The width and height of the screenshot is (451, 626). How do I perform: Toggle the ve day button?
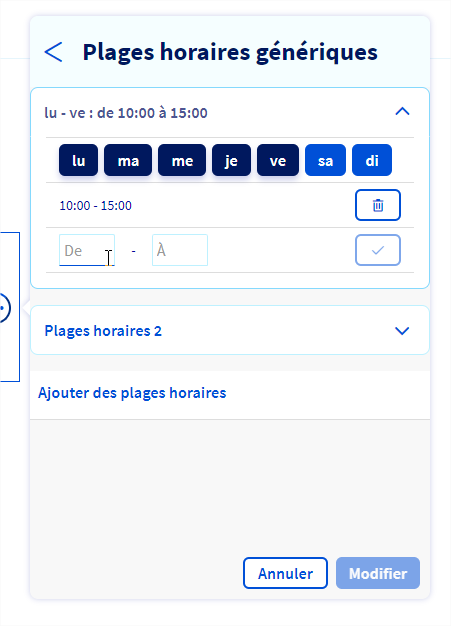278,160
